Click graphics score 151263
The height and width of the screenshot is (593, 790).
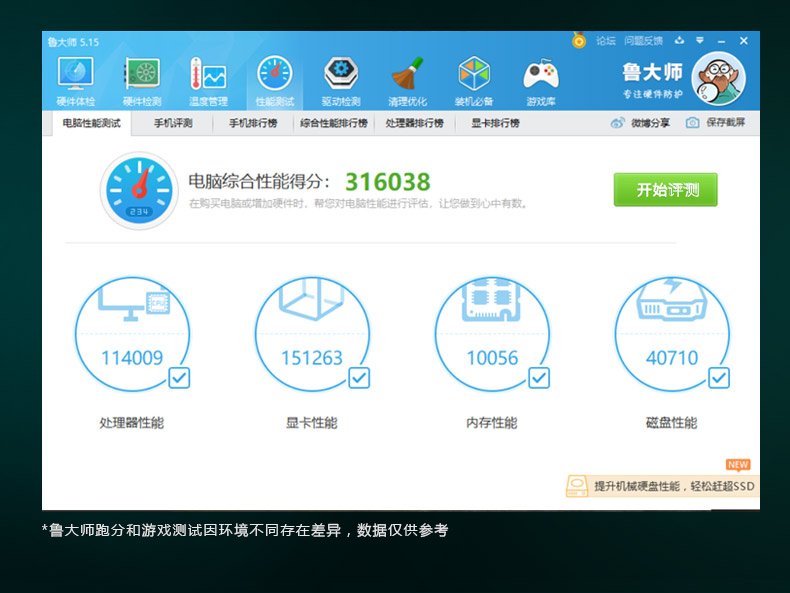(312, 358)
